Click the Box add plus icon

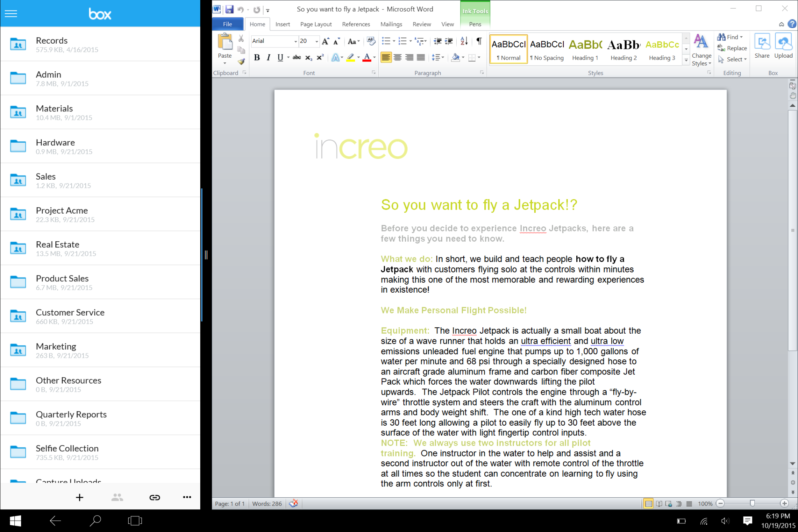click(x=79, y=497)
